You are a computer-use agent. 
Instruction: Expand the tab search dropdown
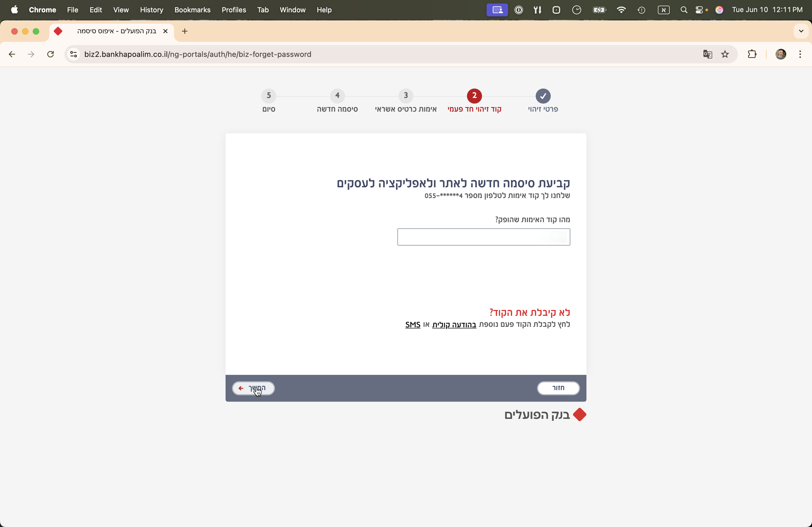point(801,31)
